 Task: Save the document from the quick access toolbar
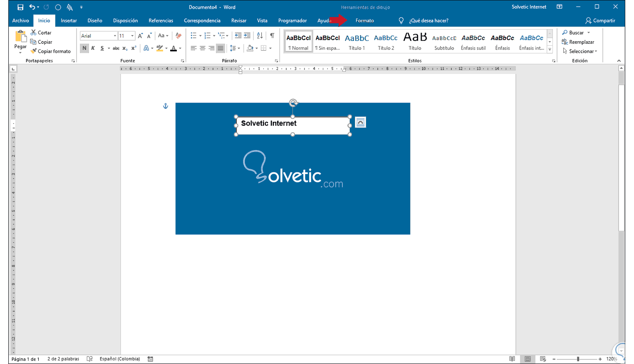pos(20,7)
